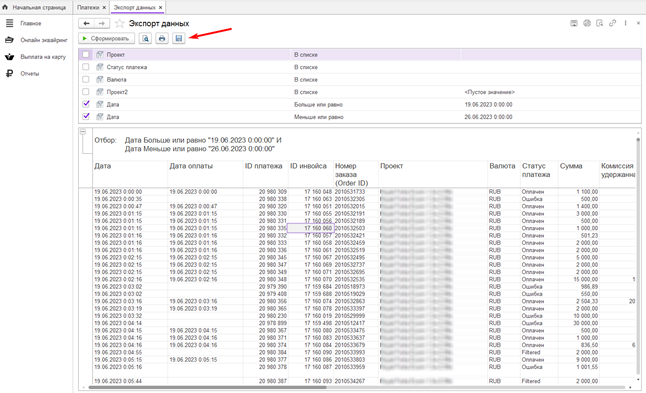The height and width of the screenshot is (393, 646).
Task: Click the save report diskette icon
Action: (178, 38)
